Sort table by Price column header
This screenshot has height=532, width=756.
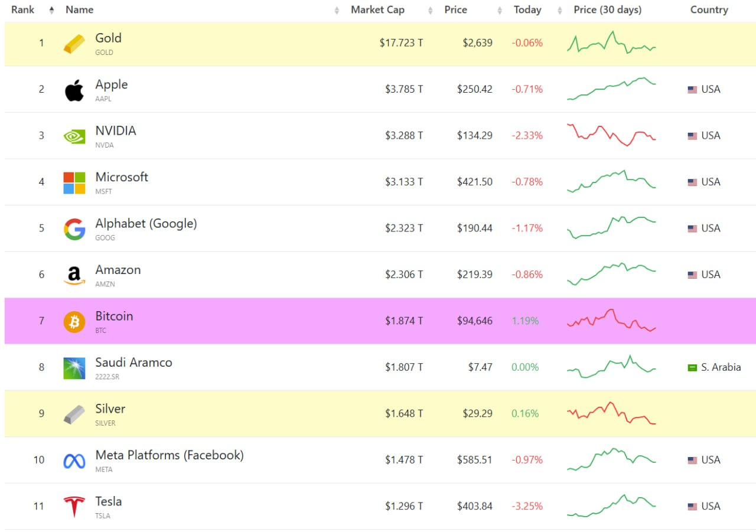click(456, 10)
